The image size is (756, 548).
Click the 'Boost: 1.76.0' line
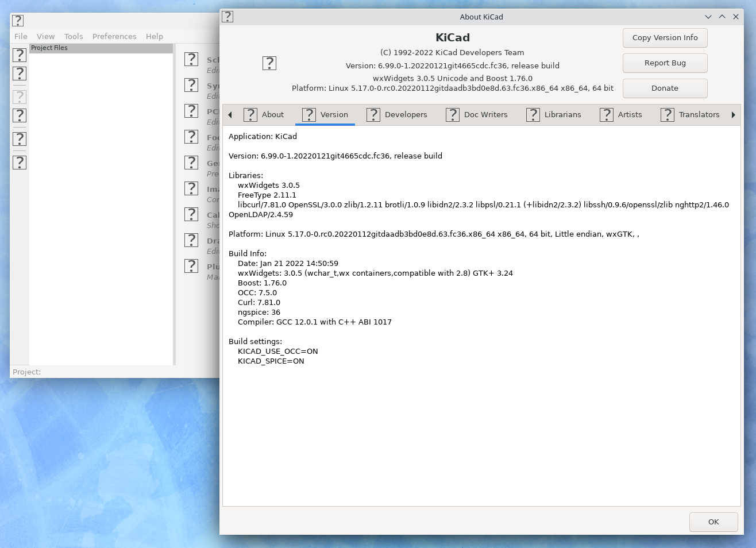tap(262, 283)
